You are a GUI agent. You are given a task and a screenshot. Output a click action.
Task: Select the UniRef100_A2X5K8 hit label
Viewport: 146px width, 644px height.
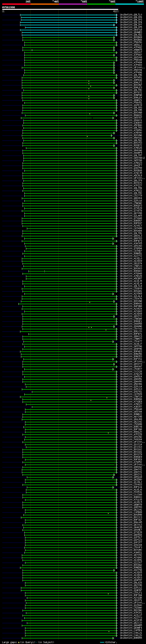coord(131,294)
